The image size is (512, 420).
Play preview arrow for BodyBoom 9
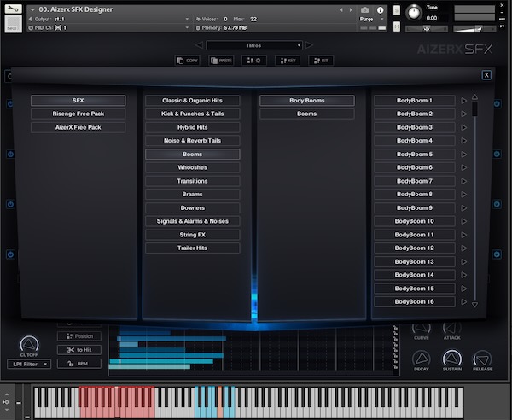click(463, 208)
